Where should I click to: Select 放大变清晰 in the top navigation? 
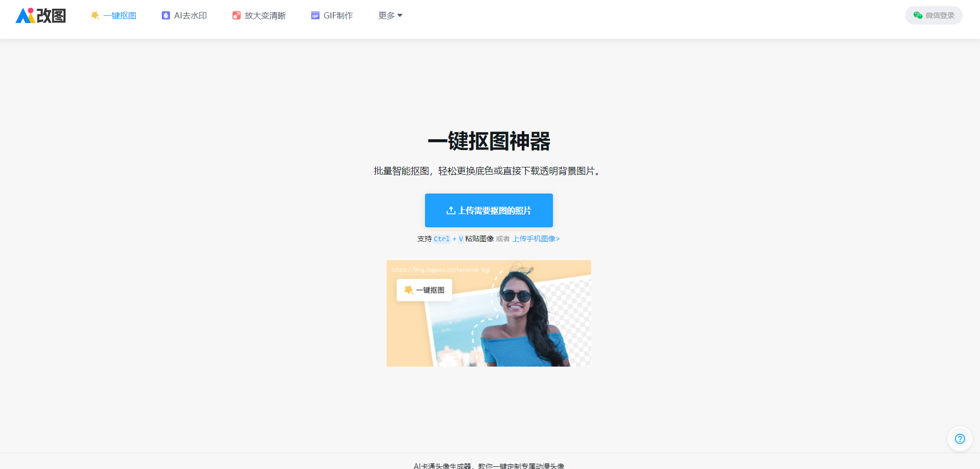(265, 15)
